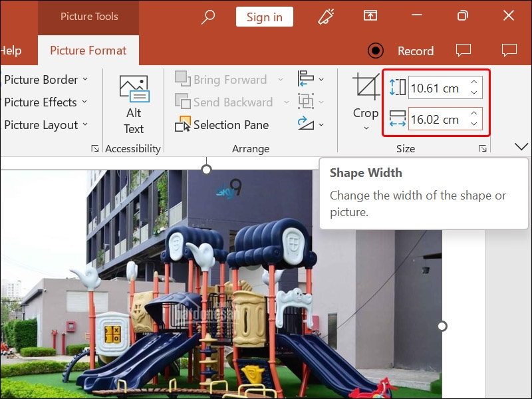Open comments using the comment icon
Screen dimensions: 532x399
pos(463,50)
